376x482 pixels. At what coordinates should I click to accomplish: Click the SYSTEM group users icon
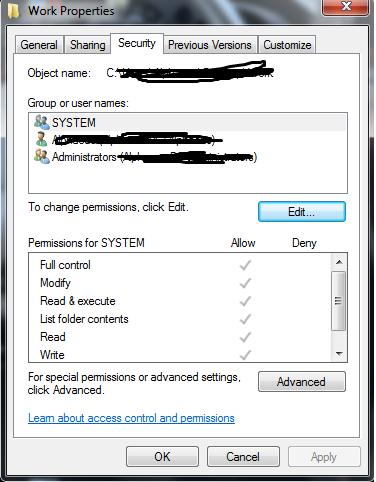(42, 122)
